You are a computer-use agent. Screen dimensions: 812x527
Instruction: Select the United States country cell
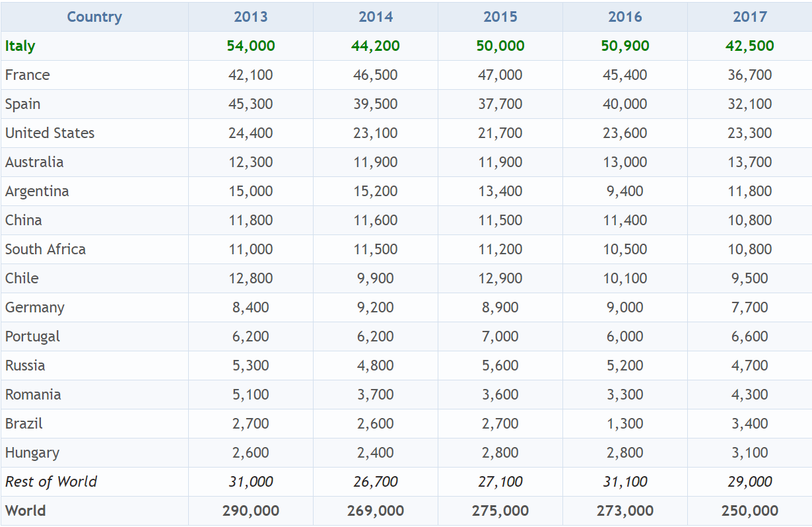[50, 133]
